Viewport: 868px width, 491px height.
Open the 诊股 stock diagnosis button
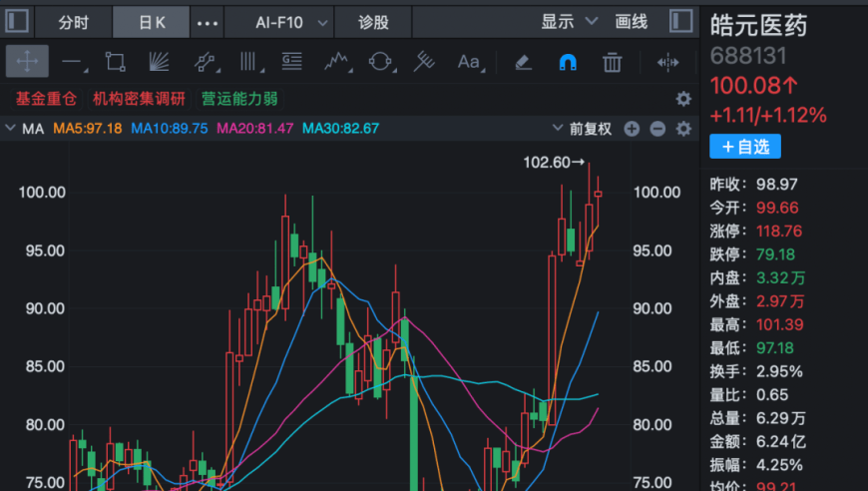tap(373, 23)
